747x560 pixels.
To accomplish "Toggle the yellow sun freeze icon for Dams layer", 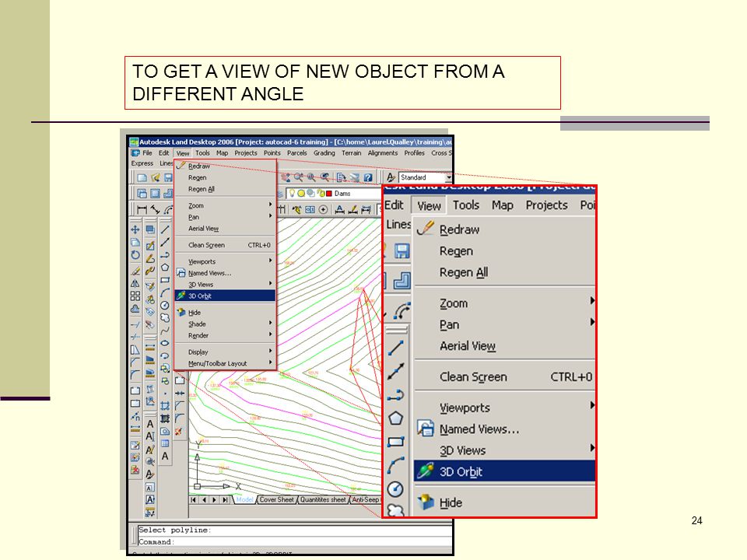I will pyautogui.click(x=301, y=194).
